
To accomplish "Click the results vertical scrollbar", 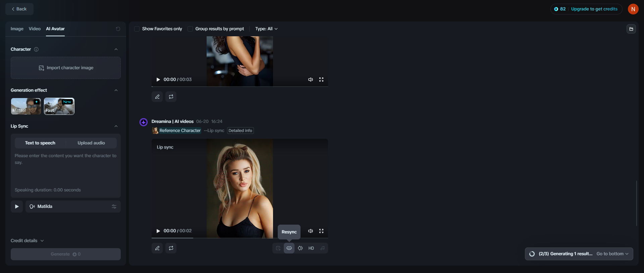I will tap(637, 203).
